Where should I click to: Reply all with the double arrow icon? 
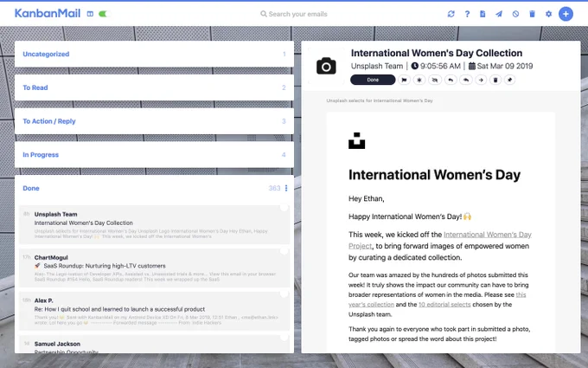(466, 80)
